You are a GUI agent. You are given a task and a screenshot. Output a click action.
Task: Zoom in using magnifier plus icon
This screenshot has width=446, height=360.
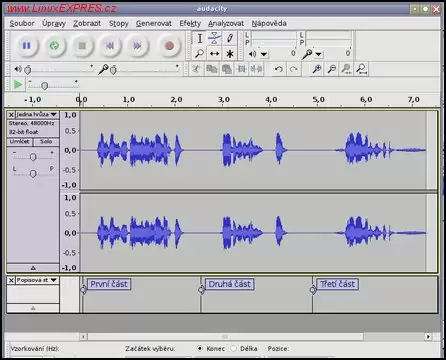point(317,69)
